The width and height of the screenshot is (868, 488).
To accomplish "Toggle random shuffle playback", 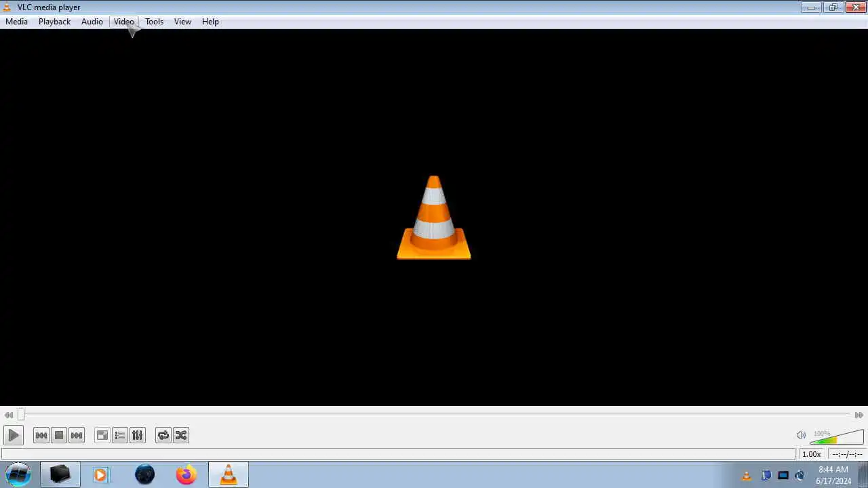I will tap(181, 435).
